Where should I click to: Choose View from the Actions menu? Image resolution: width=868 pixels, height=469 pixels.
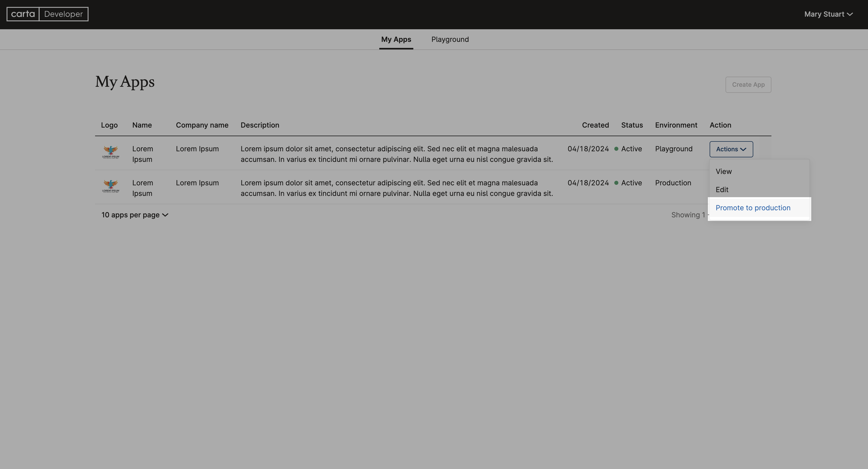click(724, 171)
